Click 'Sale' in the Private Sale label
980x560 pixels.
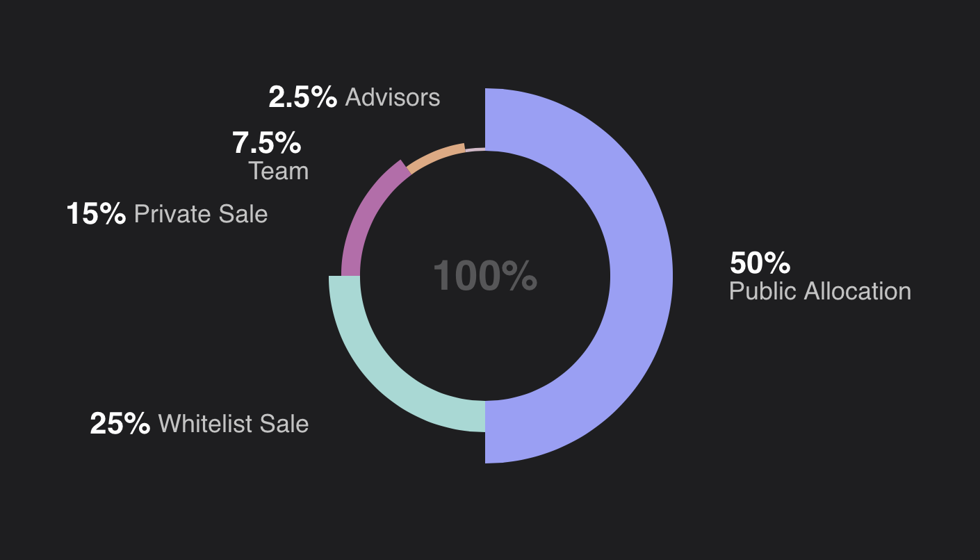(243, 213)
